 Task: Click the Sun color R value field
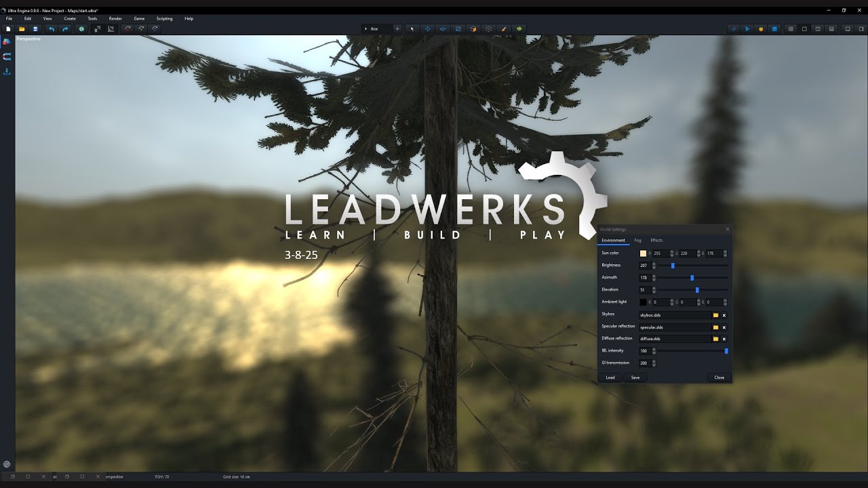(661, 253)
